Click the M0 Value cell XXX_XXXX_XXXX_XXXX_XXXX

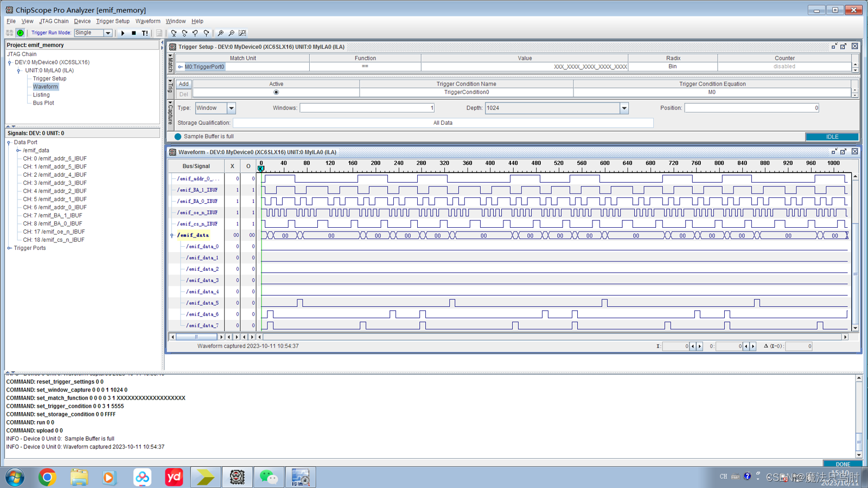click(x=525, y=67)
